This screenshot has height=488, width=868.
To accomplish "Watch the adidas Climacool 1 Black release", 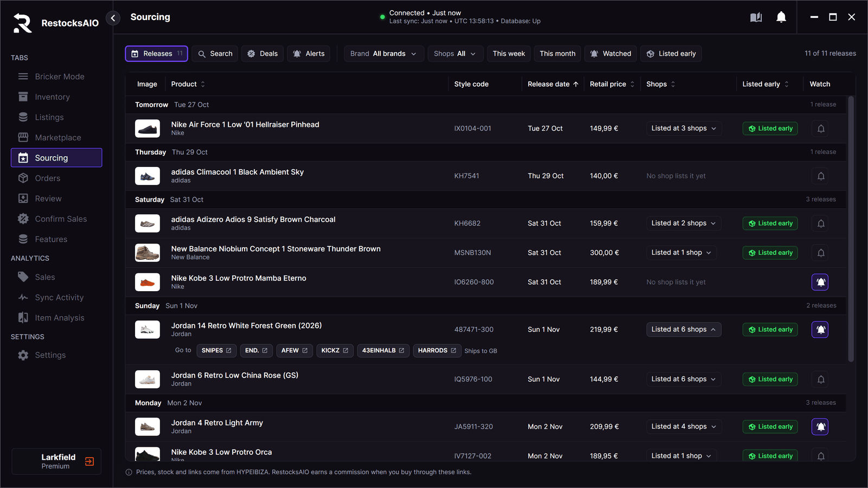I will click(x=820, y=176).
